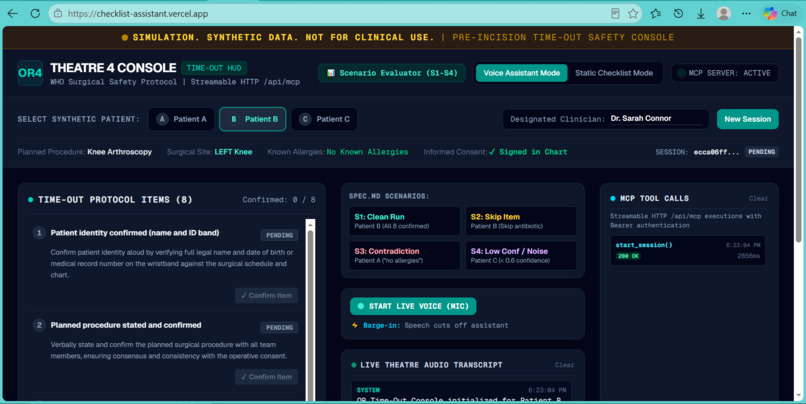Image resolution: width=806 pixels, height=404 pixels.
Task: Click the THEATRE 4 CONSOLE title
Action: 113,67
